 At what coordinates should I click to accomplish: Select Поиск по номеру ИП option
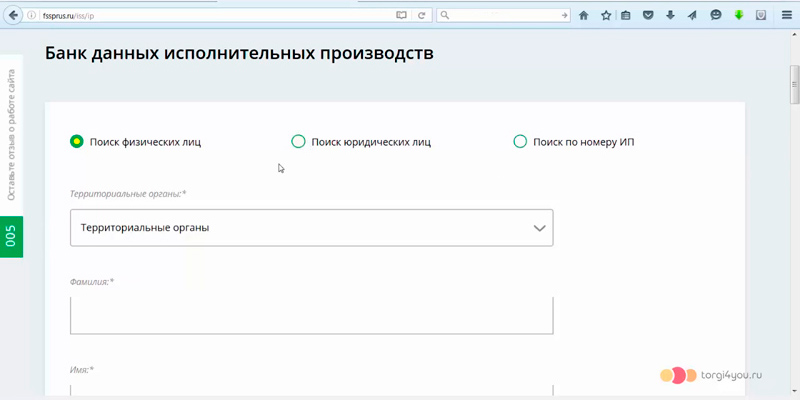pyautogui.click(x=519, y=141)
